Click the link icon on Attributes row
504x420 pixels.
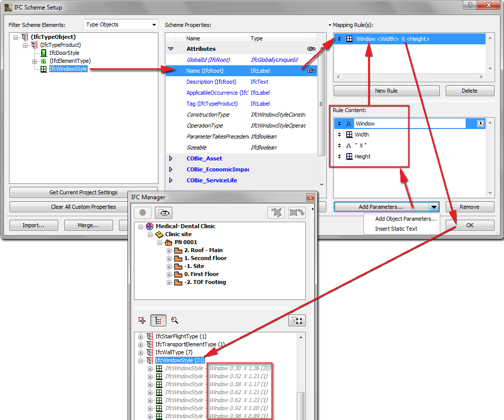pos(311,49)
